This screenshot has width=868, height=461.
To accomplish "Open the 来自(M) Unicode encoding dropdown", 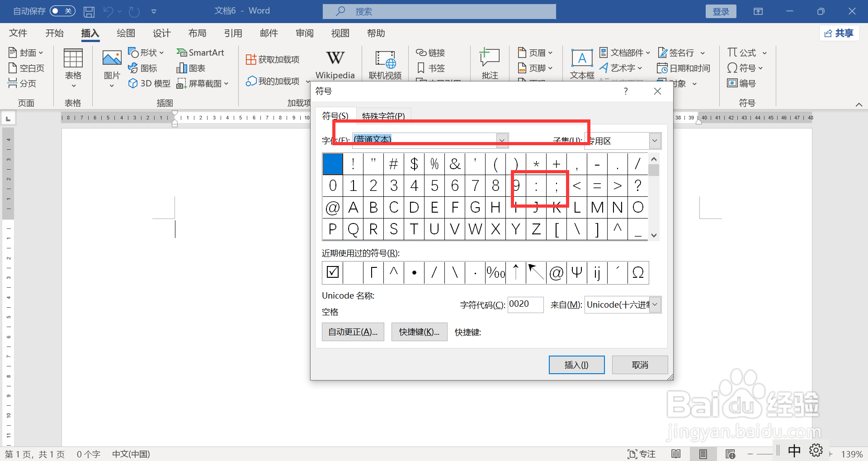I will 654,304.
